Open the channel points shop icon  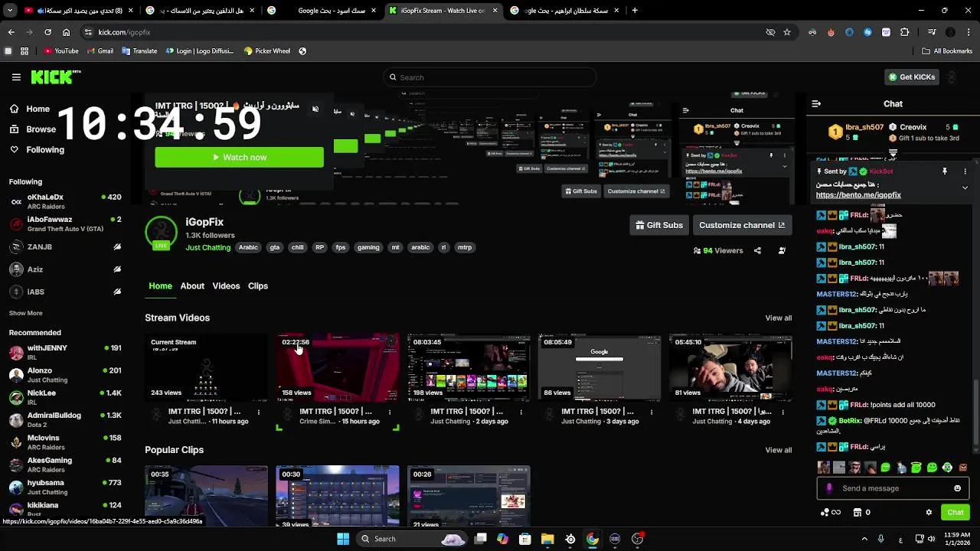[x=857, y=513]
